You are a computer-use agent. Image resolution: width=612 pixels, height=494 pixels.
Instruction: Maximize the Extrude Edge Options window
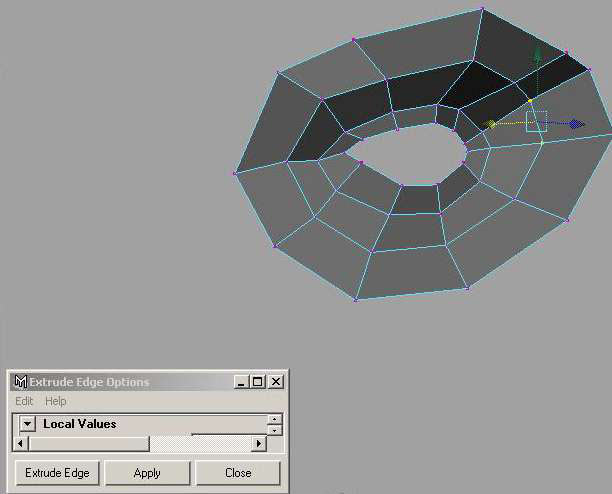[258, 382]
